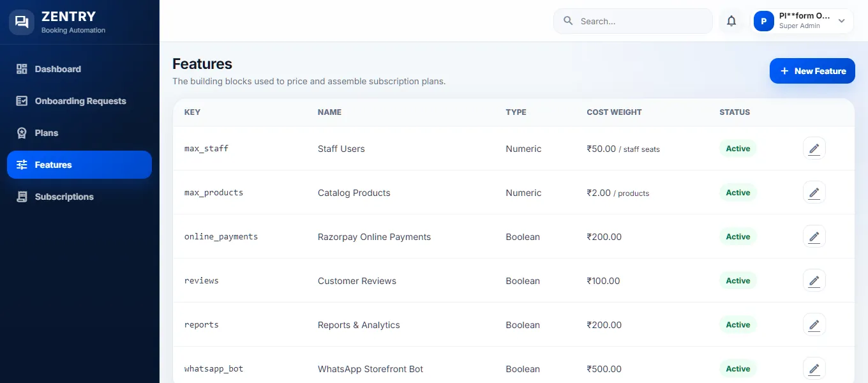Click the max_staff key text
The height and width of the screenshot is (383, 868).
(x=206, y=148)
